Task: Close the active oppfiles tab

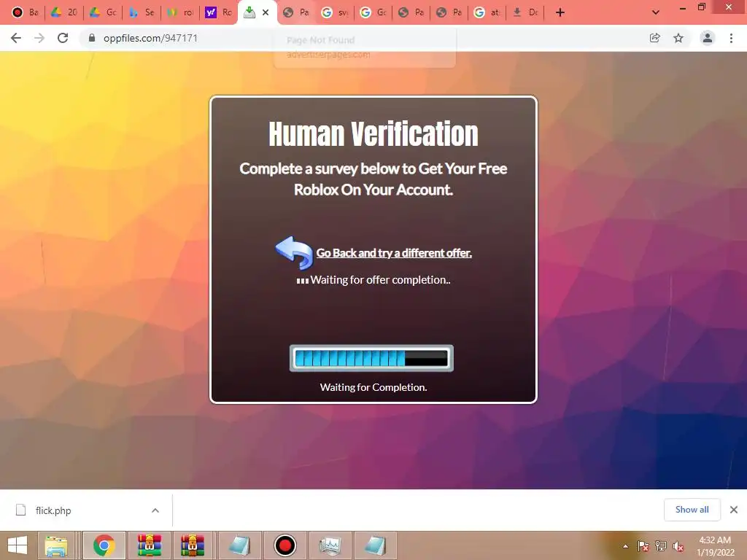Action: point(266,12)
